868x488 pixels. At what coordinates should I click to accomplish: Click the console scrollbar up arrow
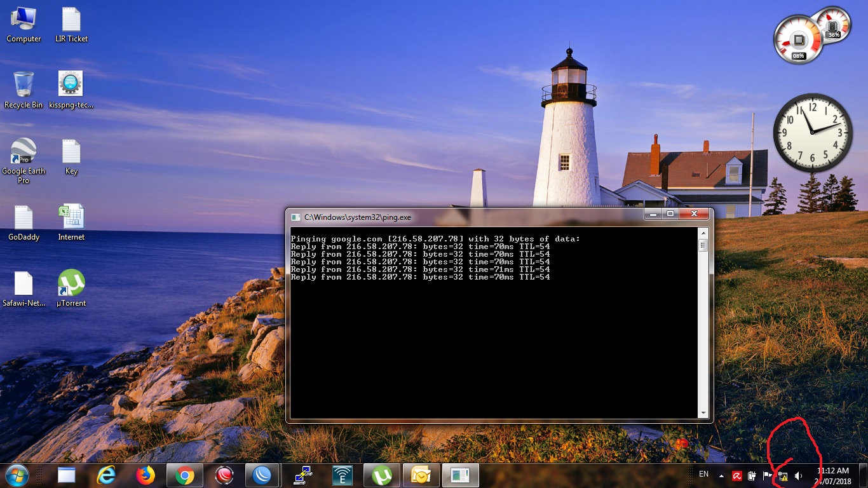pos(703,233)
